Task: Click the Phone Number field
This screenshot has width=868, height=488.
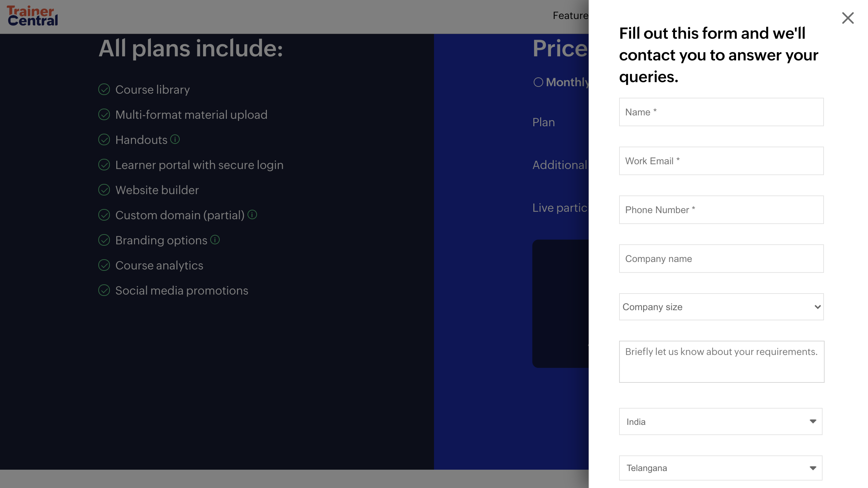Action: 721,210
